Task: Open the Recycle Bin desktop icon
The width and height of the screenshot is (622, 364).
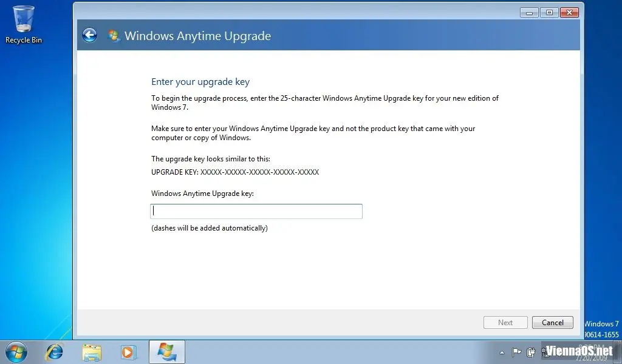Action: click(x=24, y=24)
